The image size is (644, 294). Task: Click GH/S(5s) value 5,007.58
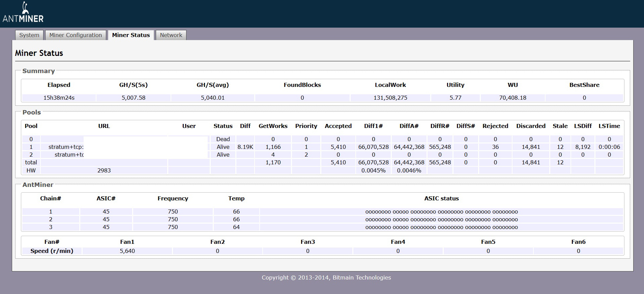pos(134,98)
